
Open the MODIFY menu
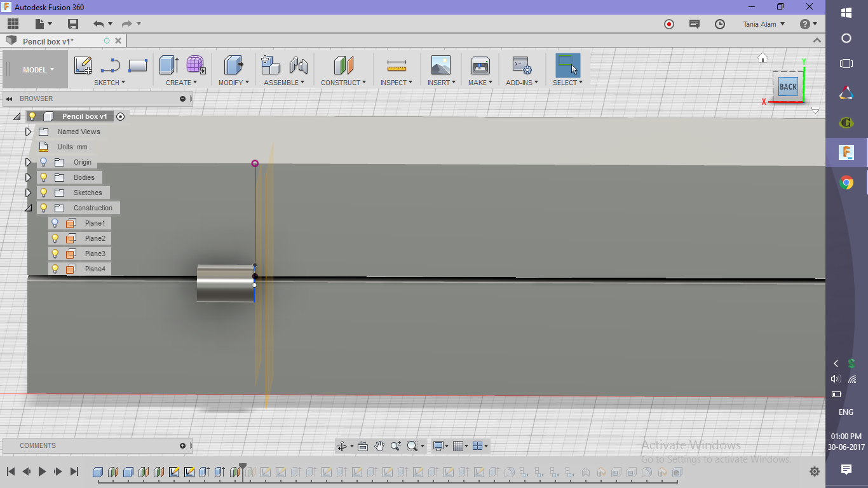click(234, 83)
